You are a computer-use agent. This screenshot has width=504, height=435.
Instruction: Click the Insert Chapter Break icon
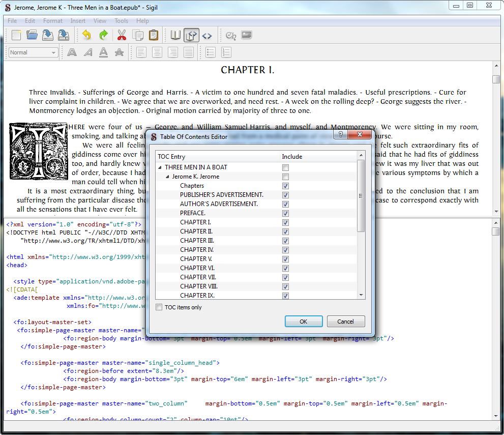(231, 35)
